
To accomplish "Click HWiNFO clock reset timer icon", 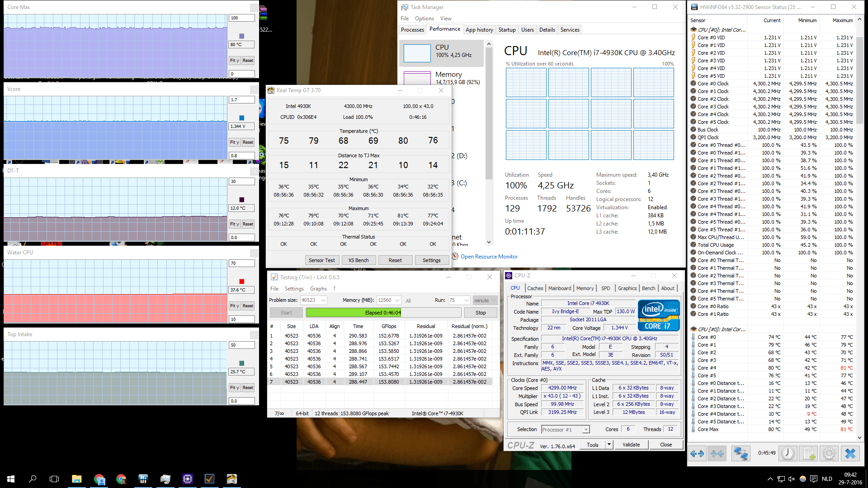I will pos(788,453).
